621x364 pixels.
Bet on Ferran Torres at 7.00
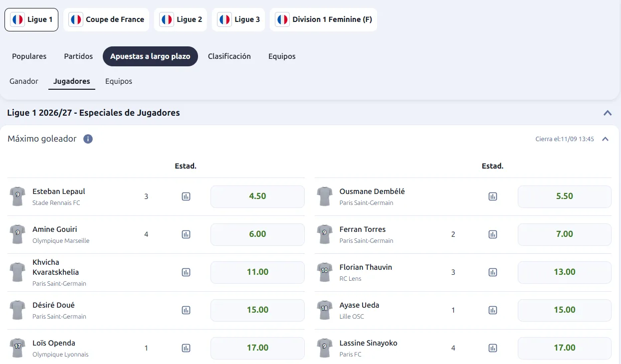pyautogui.click(x=565, y=234)
